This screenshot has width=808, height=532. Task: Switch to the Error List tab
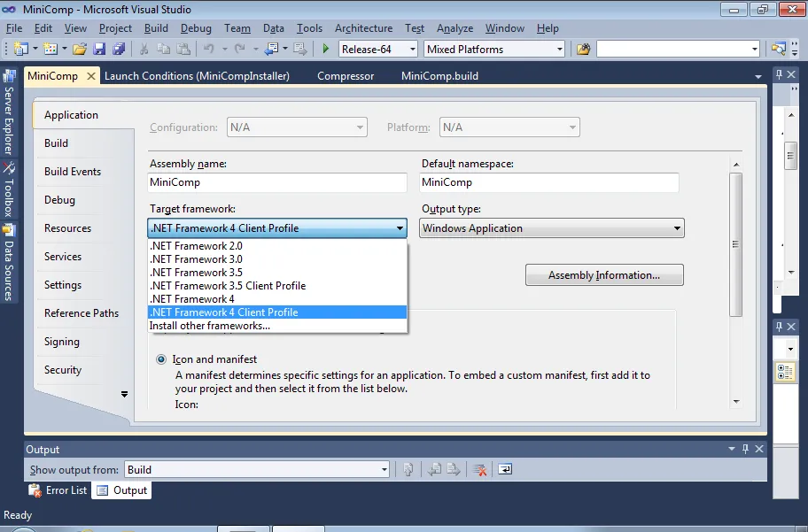click(x=58, y=490)
